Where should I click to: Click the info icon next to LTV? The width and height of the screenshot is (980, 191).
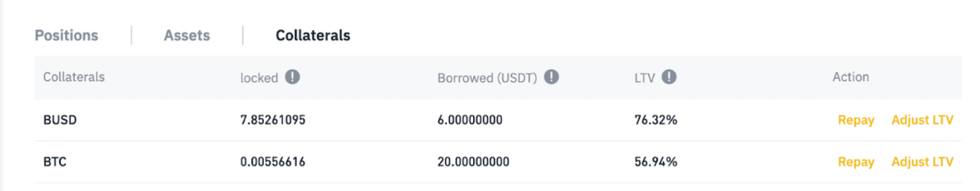[x=669, y=77]
